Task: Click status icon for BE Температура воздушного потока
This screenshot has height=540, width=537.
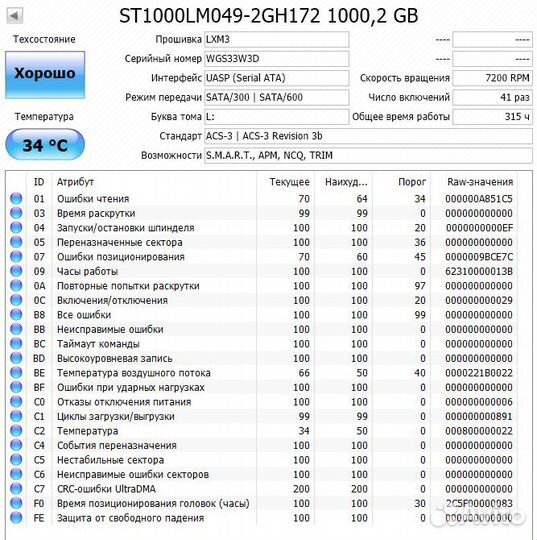Action: [x=16, y=372]
